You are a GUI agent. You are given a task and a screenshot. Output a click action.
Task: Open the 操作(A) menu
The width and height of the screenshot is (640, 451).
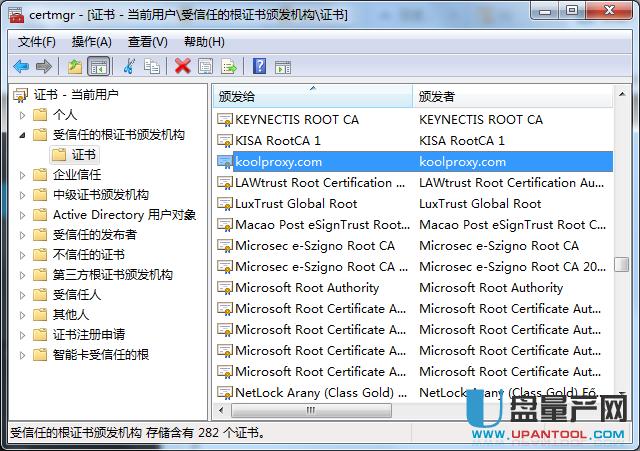[92, 42]
